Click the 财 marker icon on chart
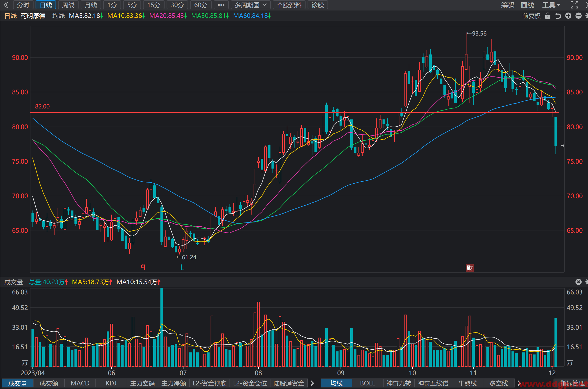 [470, 268]
